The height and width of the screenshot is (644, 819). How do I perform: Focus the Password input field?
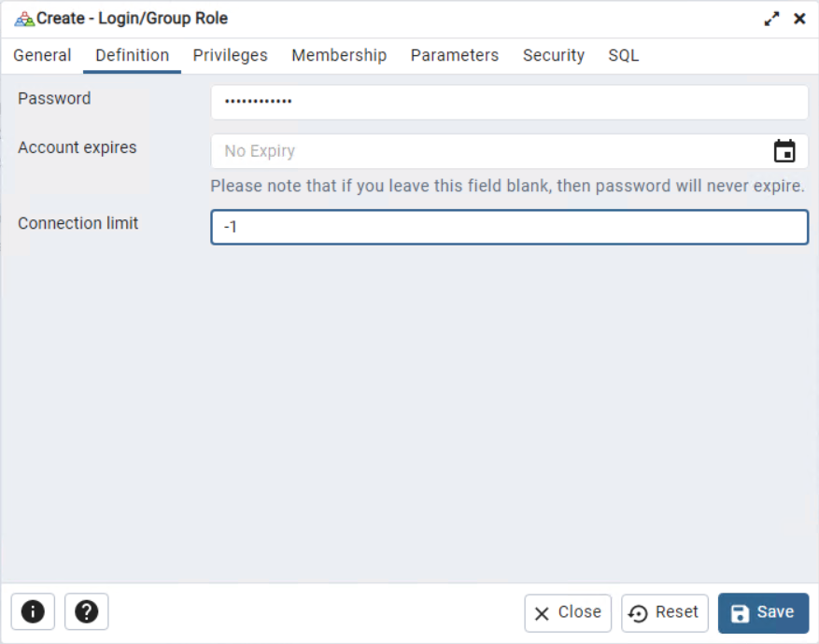tap(509, 103)
